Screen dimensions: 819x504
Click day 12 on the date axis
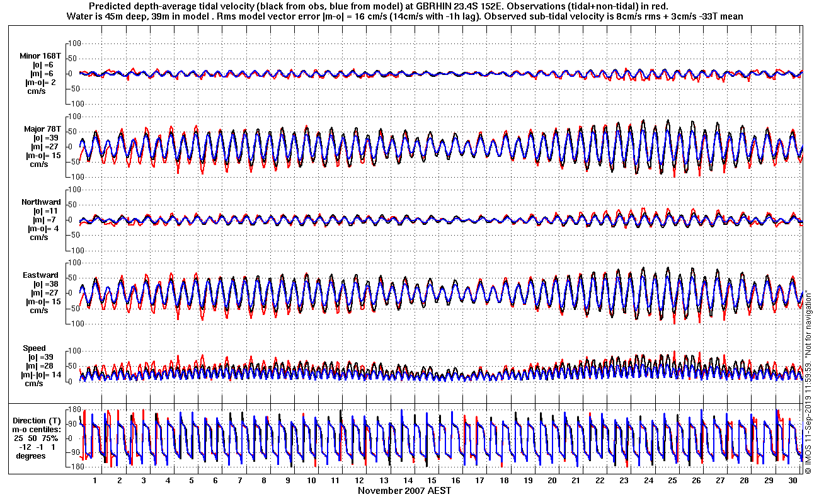coord(360,481)
